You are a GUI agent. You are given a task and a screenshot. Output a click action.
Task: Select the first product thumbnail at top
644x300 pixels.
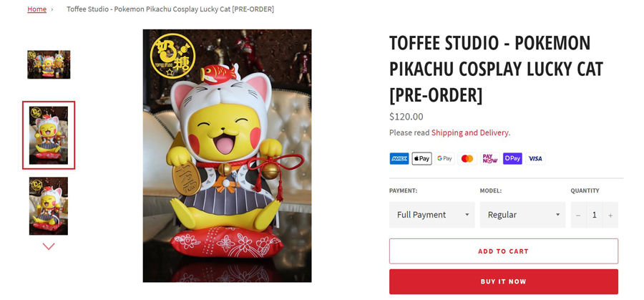49,64
